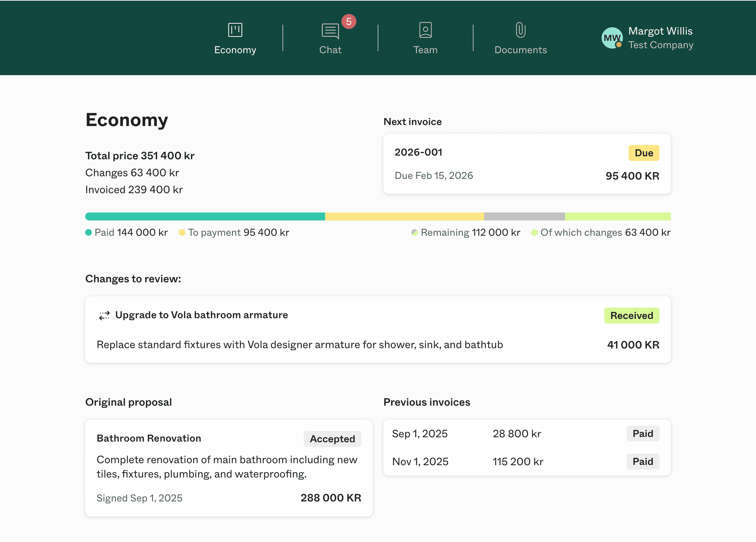Image resolution: width=756 pixels, height=542 pixels.
Task: Click the Accepted badge on proposal
Action: point(332,439)
